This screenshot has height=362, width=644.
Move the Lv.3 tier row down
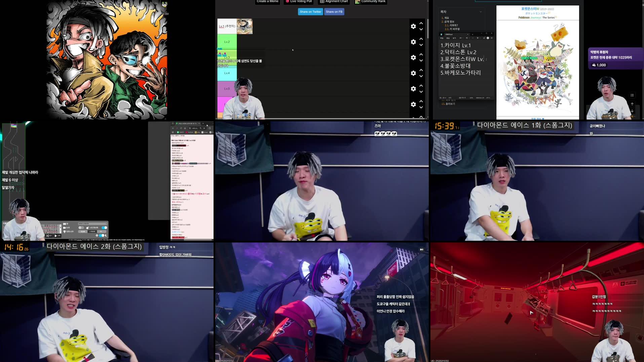(421, 61)
